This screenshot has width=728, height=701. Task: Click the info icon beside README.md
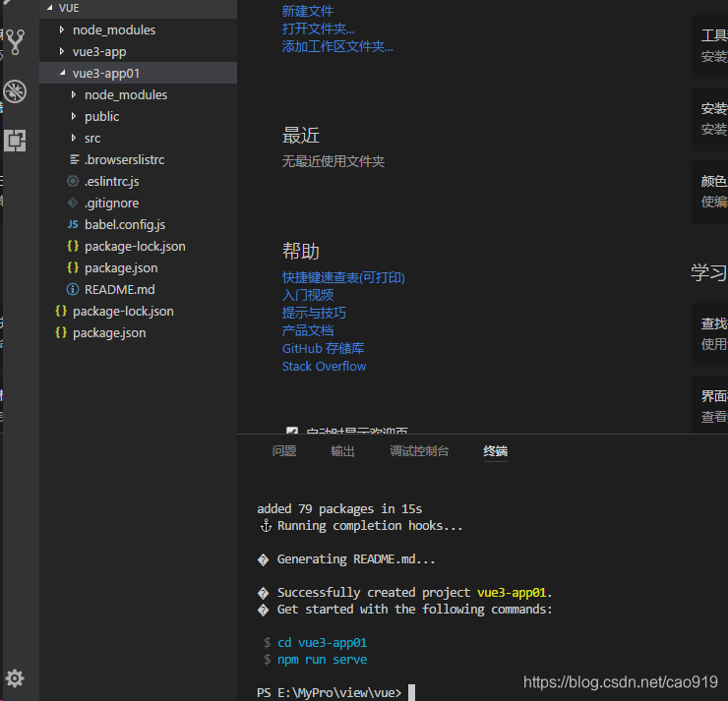[73, 289]
